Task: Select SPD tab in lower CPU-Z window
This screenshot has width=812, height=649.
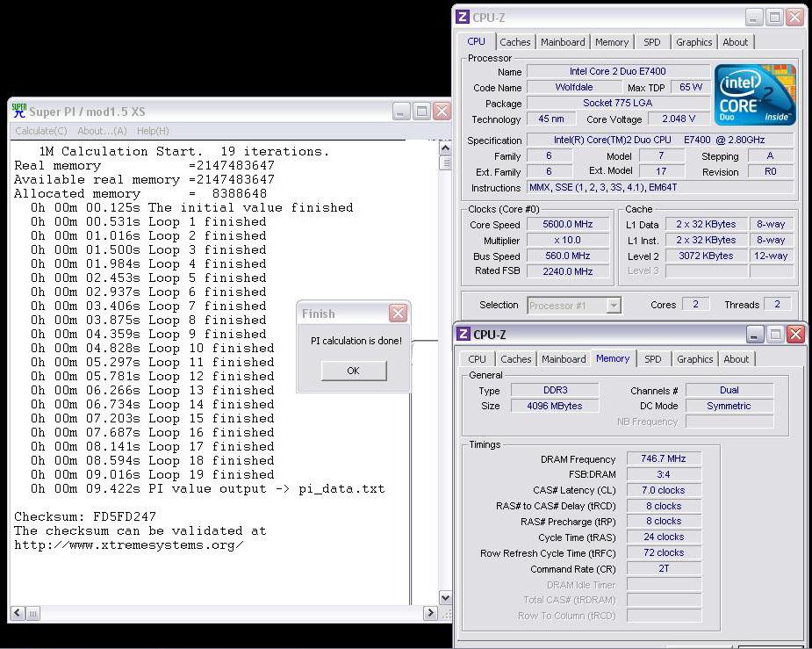Action: [652, 359]
